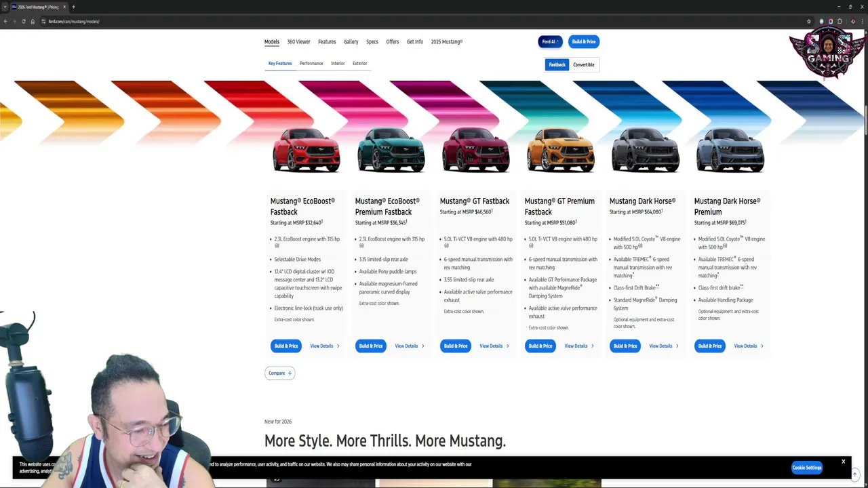Viewport: 868px width, 488px height.
Task: Open Cookie Settings in the banner
Action: [x=807, y=468]
